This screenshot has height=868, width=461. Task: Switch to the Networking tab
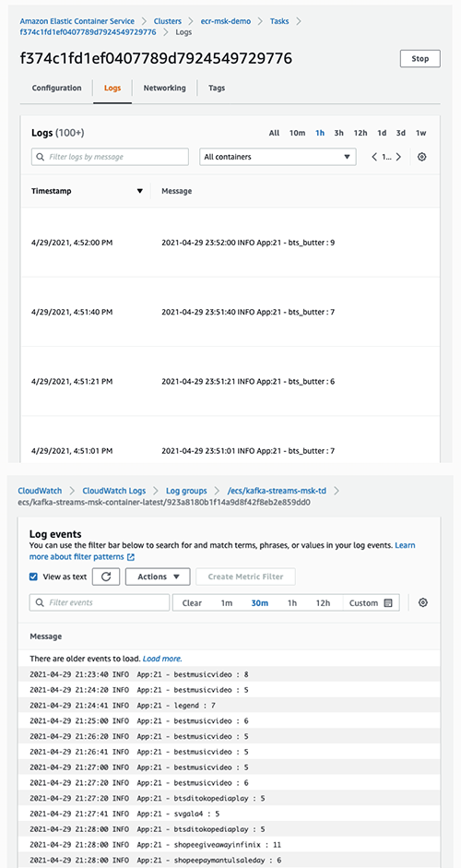(164, 88)
